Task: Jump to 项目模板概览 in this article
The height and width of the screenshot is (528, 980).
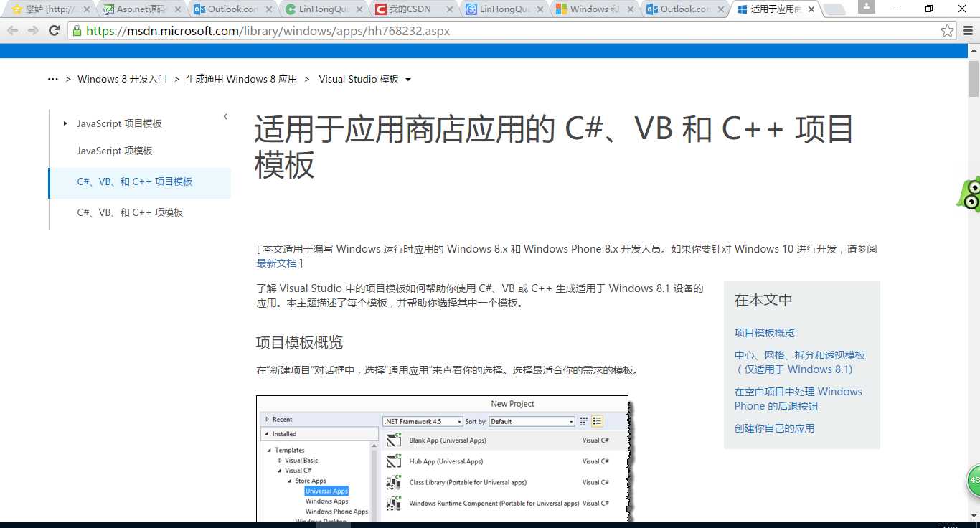Action: point(764,333)
